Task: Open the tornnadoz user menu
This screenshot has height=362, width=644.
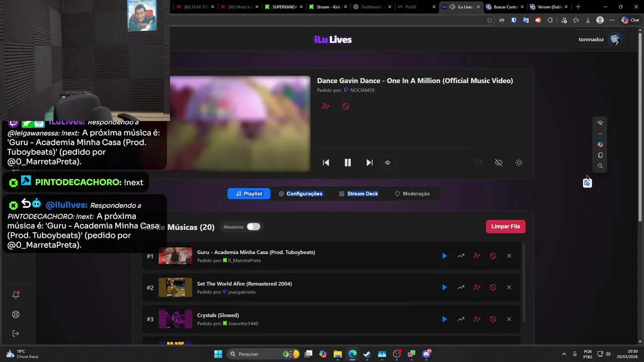Action: click(x=600, y=39)
